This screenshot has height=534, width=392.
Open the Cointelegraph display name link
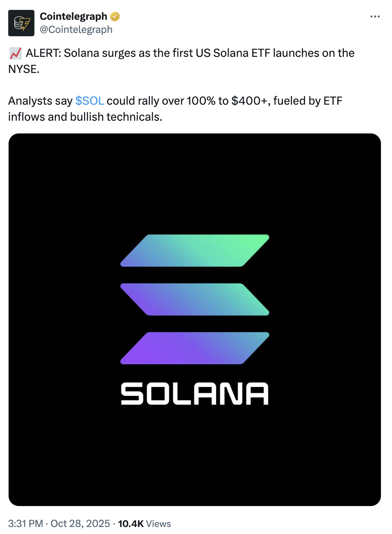click(73, 16)
